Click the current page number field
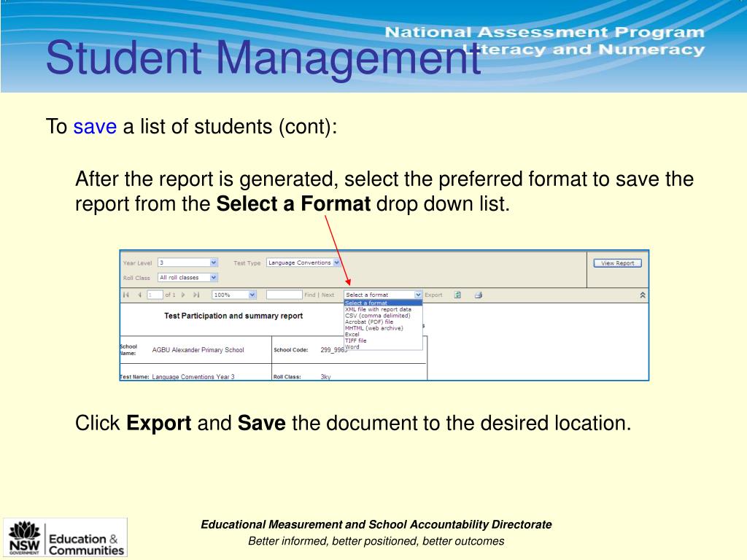This screenshot has width=747, height=560. pyautogui.click(x=155, y=295)
